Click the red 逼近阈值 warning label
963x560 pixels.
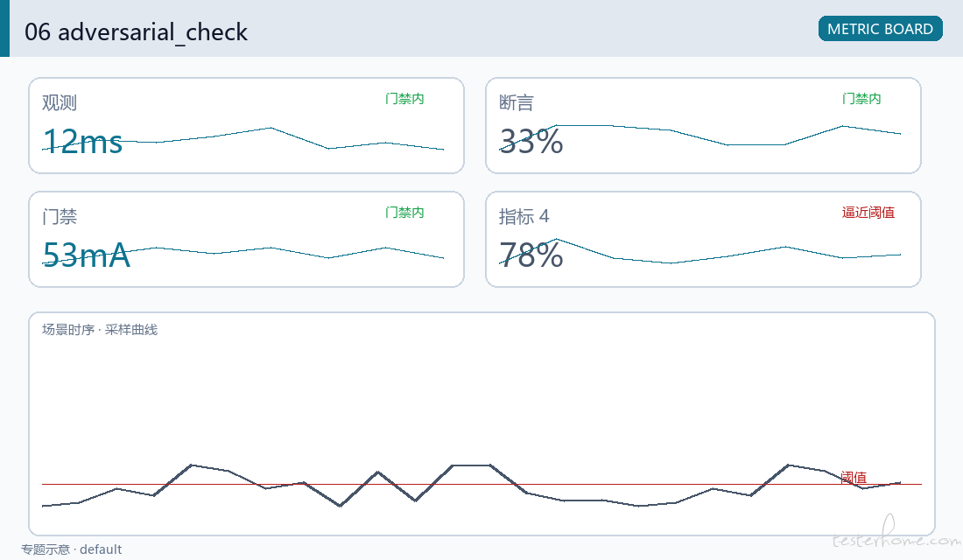click(x=868, y=213)
